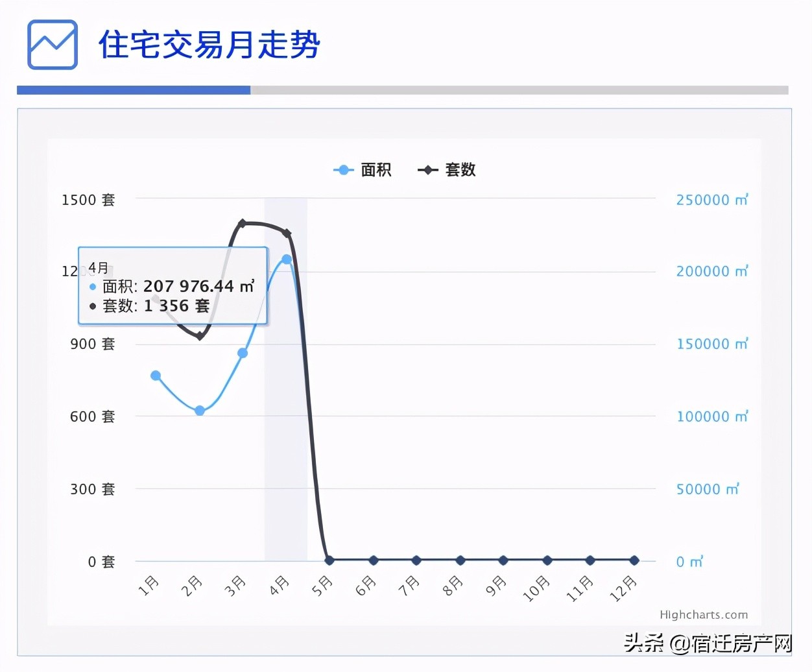The image size is (812, 672).
Task: Select the 1月 blue circle data point
Action: [155, 375]
